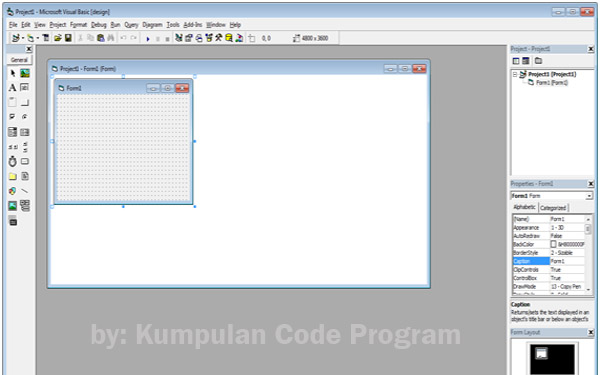The image size is (600, 375).
Task: Select the HScrollBar control tool
Action: [x=13, y=147]
